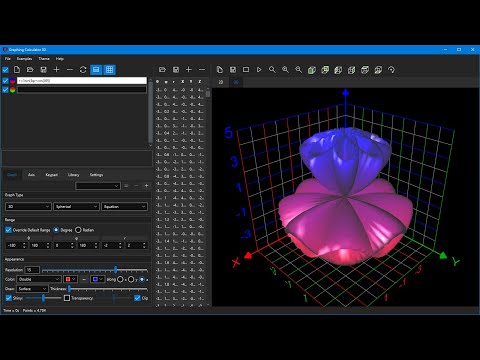
Task: Open the red color picker dropdown
Action: click(x=71, y=279)
